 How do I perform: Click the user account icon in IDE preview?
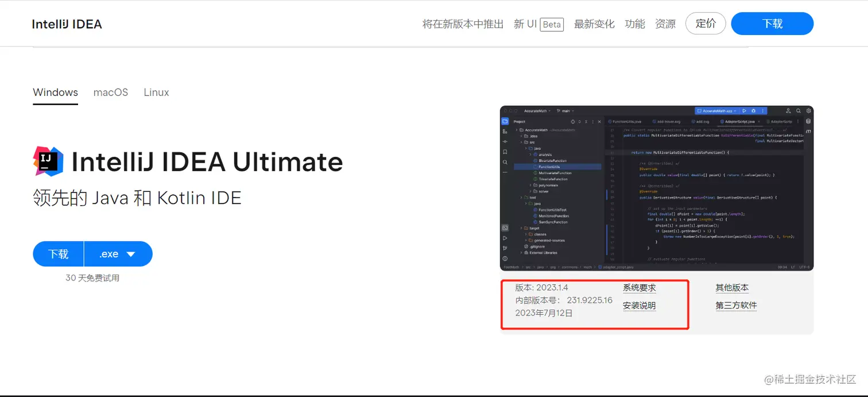click(788, 111)
